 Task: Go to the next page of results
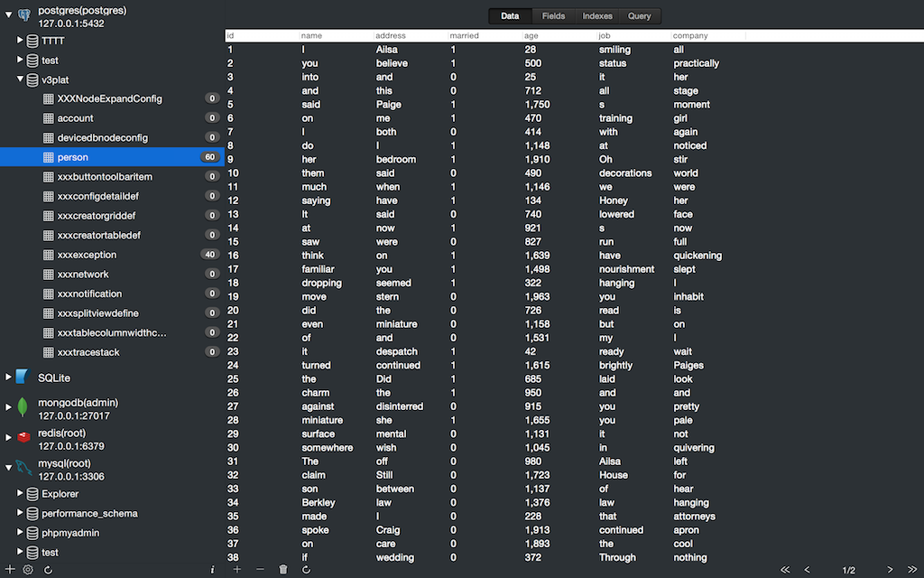[891, 570]
